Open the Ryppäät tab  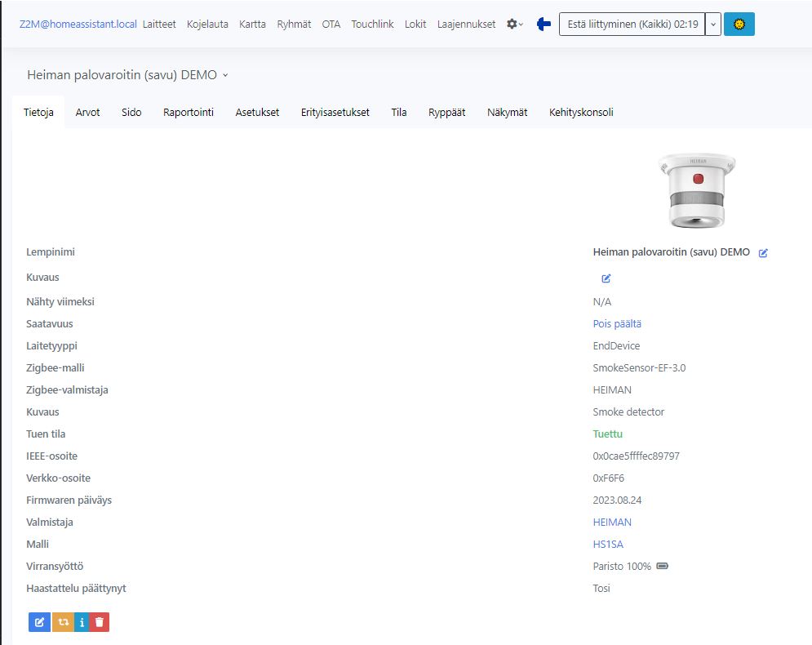(447, 112)
